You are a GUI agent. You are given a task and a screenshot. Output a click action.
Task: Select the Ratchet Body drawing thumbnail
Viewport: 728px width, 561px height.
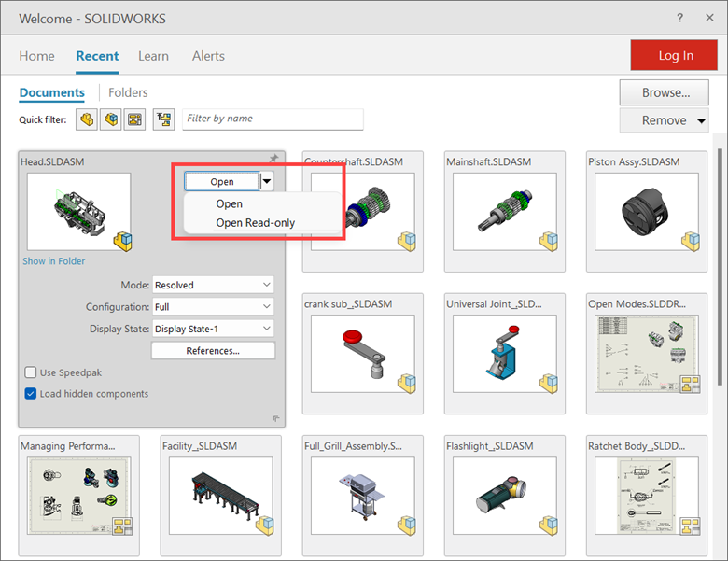647,496
